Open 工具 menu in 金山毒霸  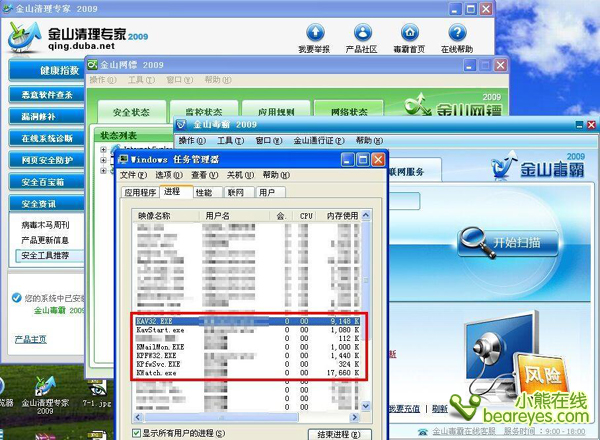point(230,141)
